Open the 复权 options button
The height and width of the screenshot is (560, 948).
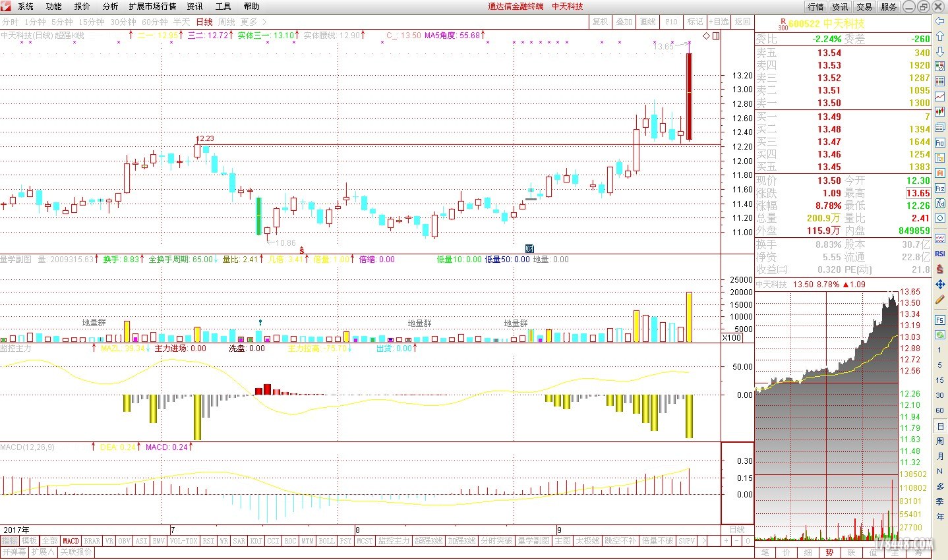(x=600, y=22)
